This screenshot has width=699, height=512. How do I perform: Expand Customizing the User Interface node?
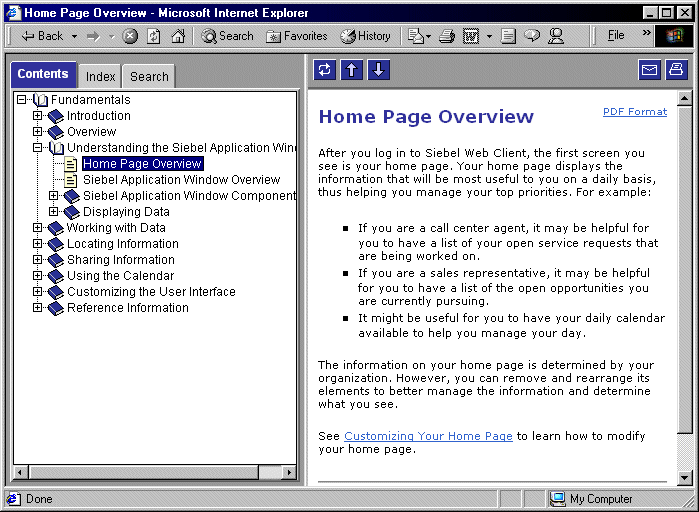[37, 291]
